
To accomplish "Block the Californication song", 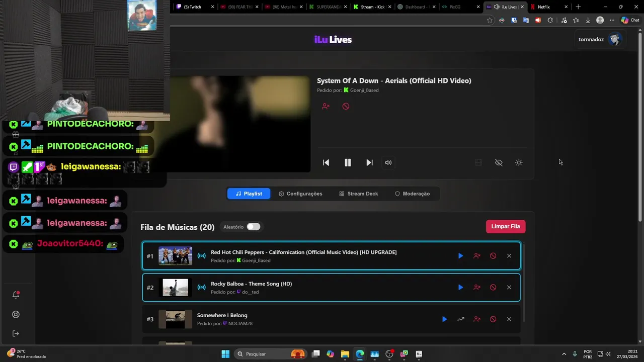I will [x=493, y=256].
